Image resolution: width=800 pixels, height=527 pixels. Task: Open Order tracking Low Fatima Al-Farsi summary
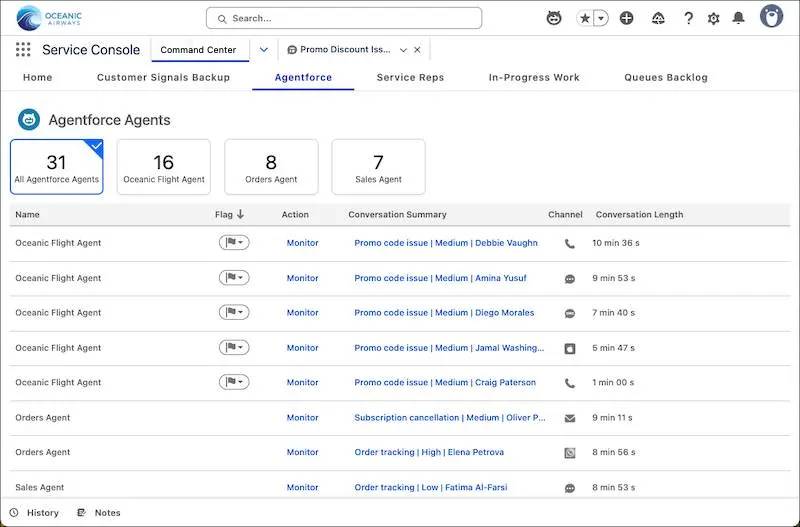(x=431, y=487)
